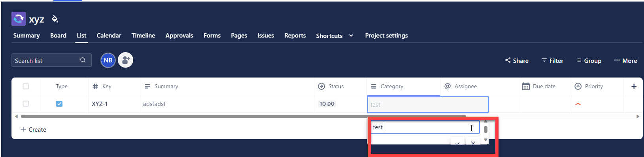Open the Approvals tab
Screen dimensions: 644x157
(x=179, y=36)
